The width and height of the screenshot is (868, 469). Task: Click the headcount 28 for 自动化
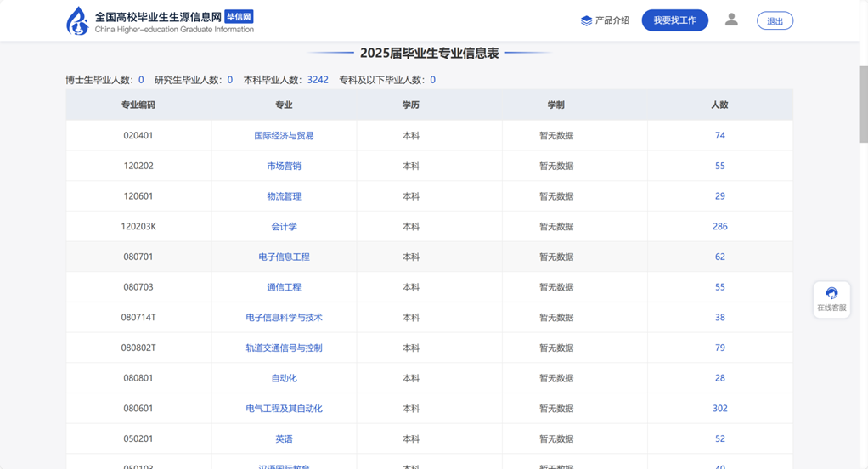719,378
